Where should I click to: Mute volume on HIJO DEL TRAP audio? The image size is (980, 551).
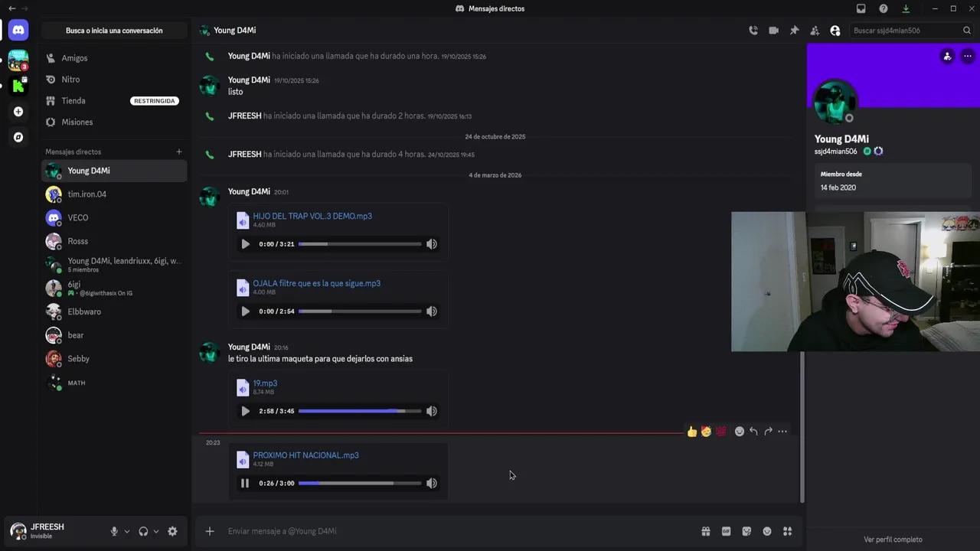[x=432, y=244]
